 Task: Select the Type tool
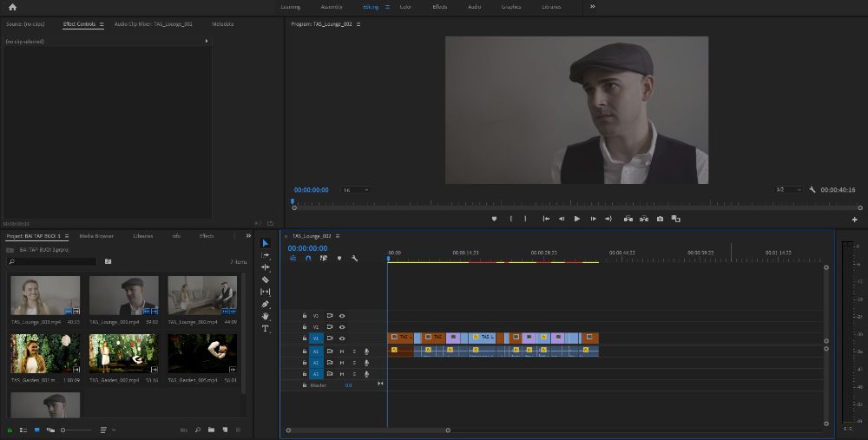(265, 328)
